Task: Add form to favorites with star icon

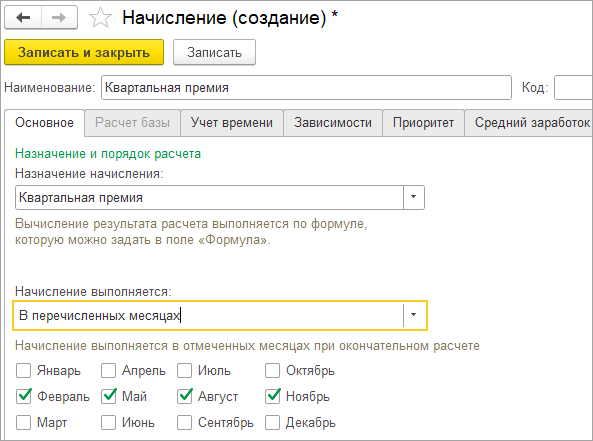Action: click(x=100, y=18)
